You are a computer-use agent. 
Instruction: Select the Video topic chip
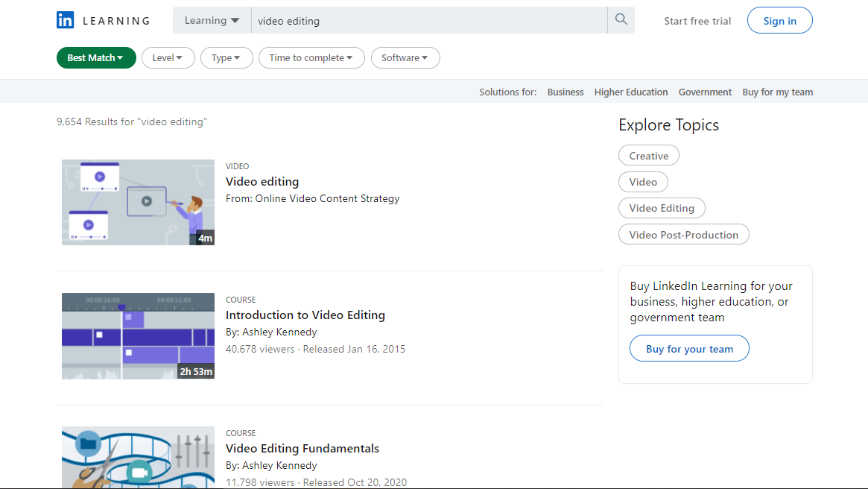coord(643,182)
